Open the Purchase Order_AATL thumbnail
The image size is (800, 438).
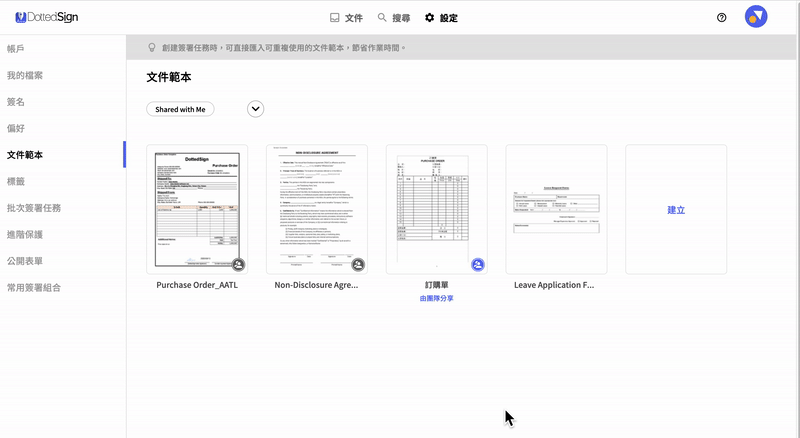(197, 209)
